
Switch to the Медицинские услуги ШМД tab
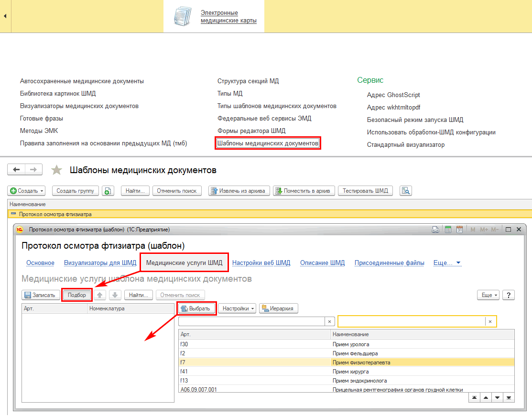click(x=184, y=263)
